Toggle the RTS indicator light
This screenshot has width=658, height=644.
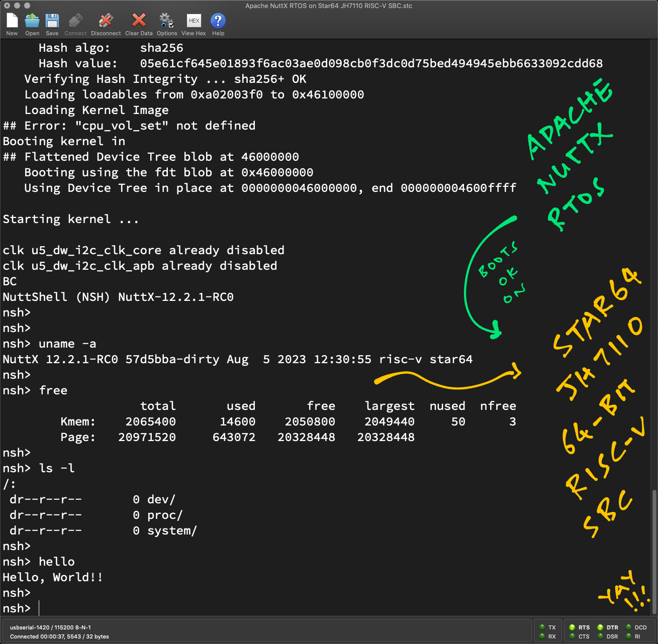point(572,627)
